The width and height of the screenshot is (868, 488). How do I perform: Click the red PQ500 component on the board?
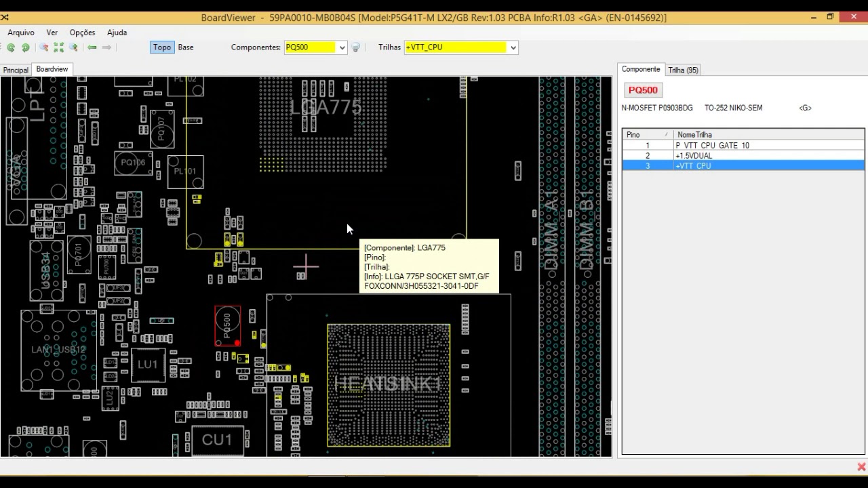228,326
